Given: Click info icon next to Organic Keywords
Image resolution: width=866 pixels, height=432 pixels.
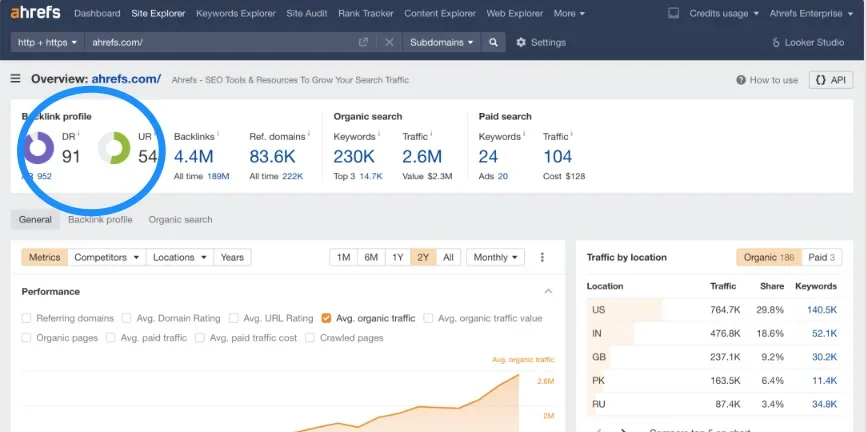Looking at the screenshot, I should point(379,134).
